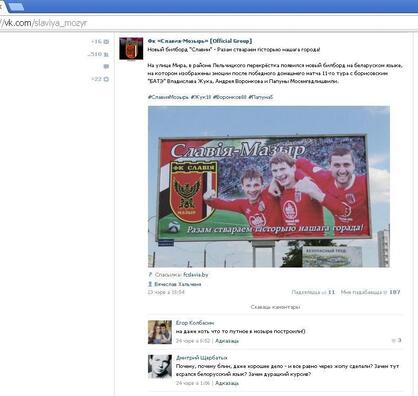Open the Slaviya-Mozyr group avatar
418x396 pixels.
point(131,49)
